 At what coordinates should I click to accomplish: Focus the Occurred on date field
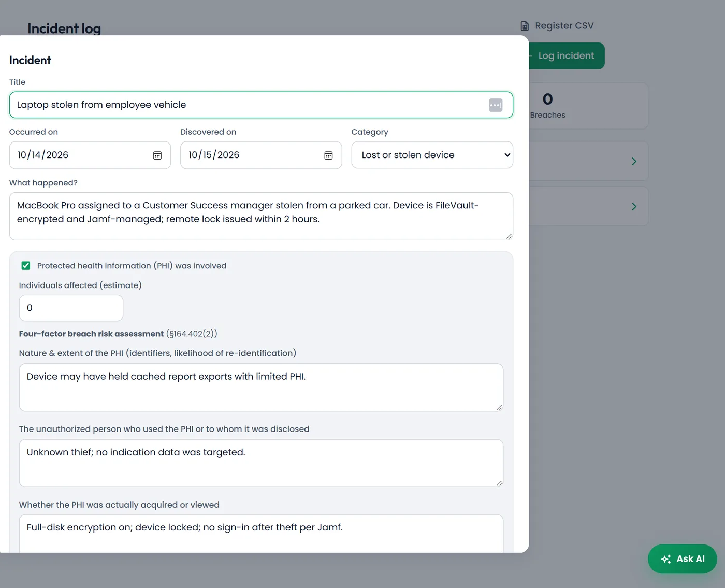coord(90,155)
